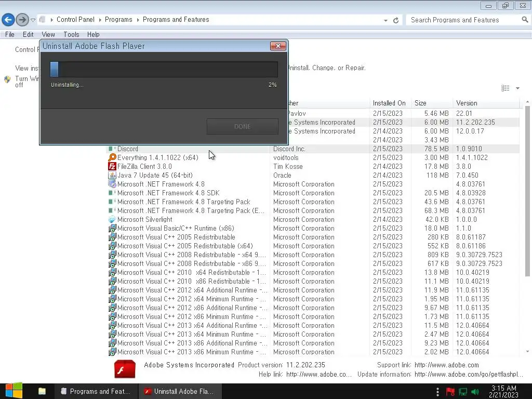Show hidden tray icons via dots
The image size is (532, 399).
pos(437,392)
